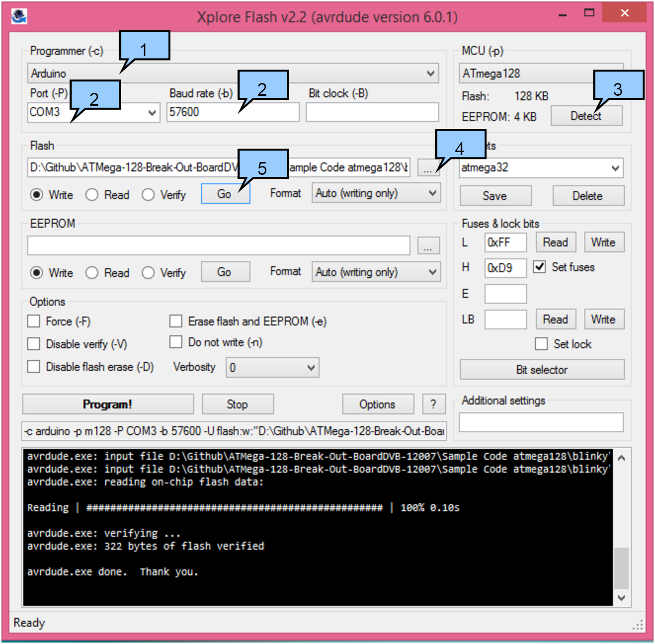
Task: Select the EEPROM Read radio button
Action: [x=92, y=273]
